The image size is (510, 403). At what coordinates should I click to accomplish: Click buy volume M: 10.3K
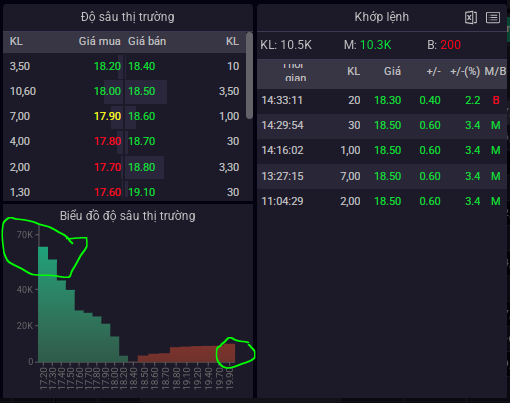(368, 45)
